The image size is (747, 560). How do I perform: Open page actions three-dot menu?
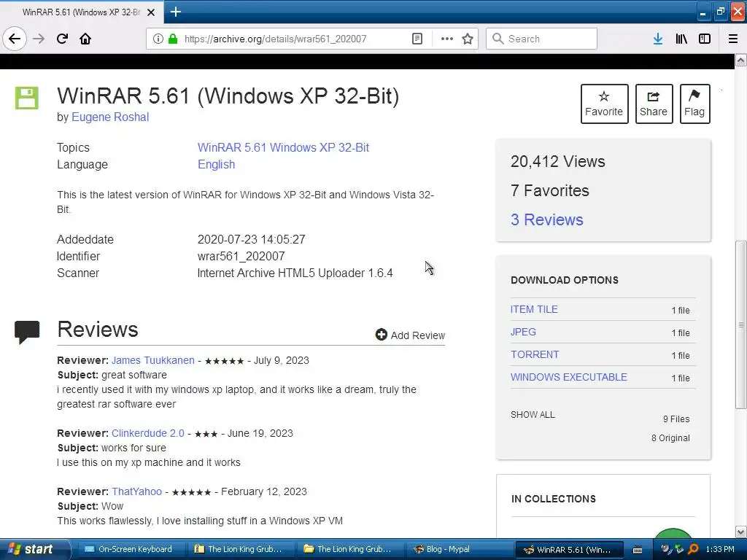tap(447, 39)
